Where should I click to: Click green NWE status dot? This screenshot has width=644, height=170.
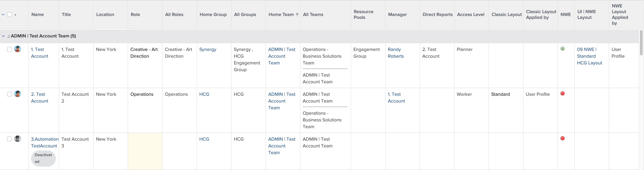[x=563, y=49]
